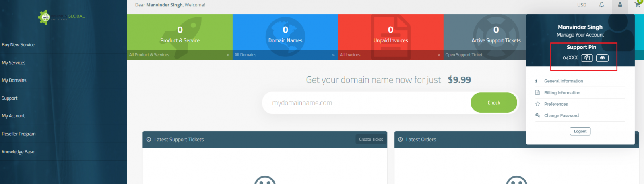644x184 pixels.
Task: Open Knowledge Base in sidebar
Action: click(x=18, y=152)
